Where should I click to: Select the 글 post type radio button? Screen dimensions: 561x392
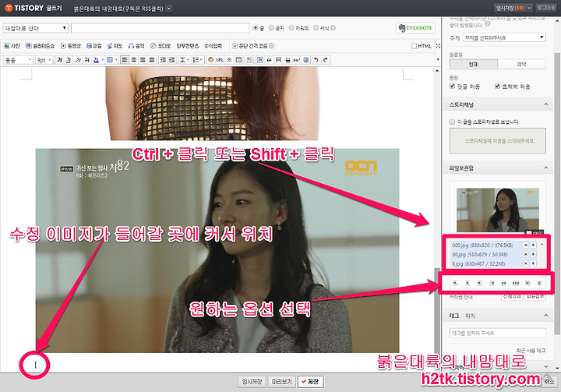[x=255, y=27]
